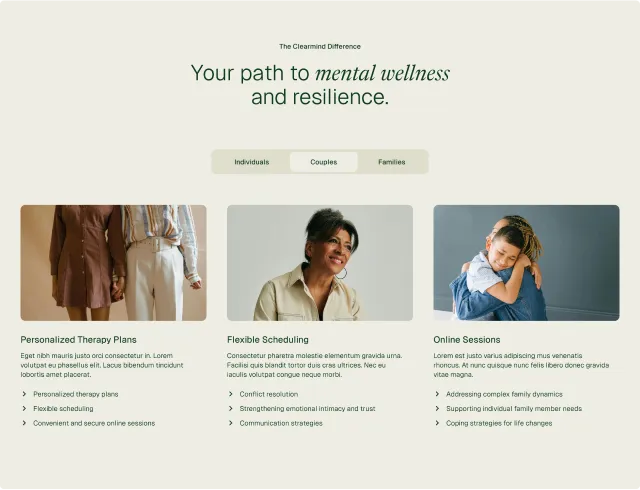Select the Couples tab
The height and width of the screenshot is (490, 640).
point(324,162)
